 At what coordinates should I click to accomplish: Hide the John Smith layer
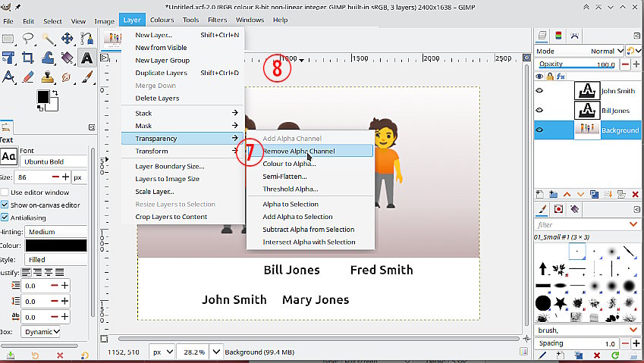coord(540,90)
